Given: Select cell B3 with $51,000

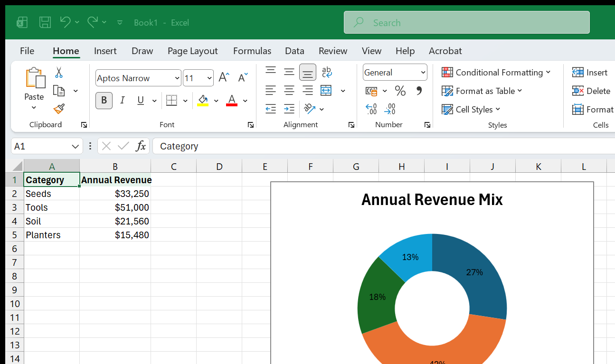Looking at the screenshot, I should tap(115, 207).
